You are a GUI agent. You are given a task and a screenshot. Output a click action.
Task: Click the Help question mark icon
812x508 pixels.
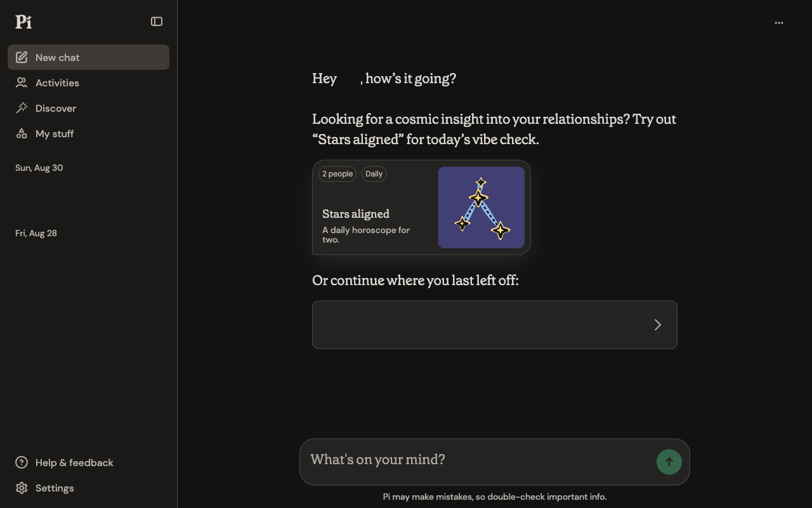click(x=22, y=462)
